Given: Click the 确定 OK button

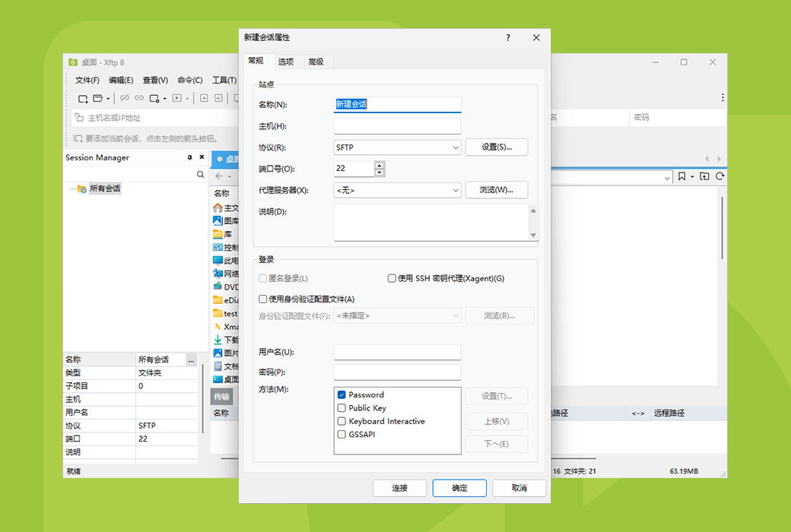Looking at the screenshot, I should [459, 488].
